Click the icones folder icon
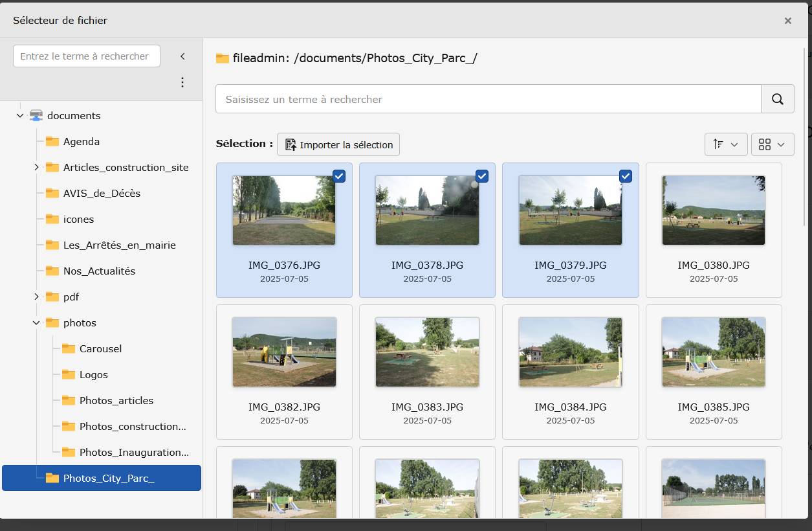Viewport: 812px width, 531px height. click(52, 219)
